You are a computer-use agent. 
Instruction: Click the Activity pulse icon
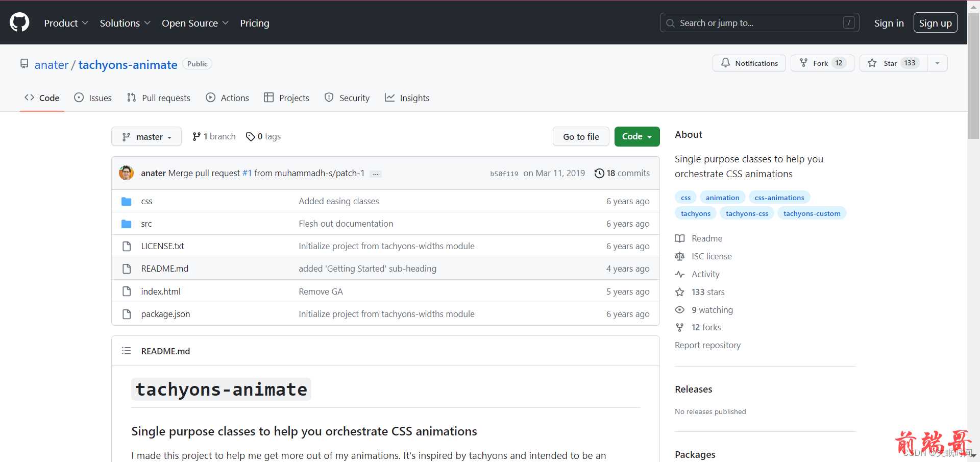[680, 274]
